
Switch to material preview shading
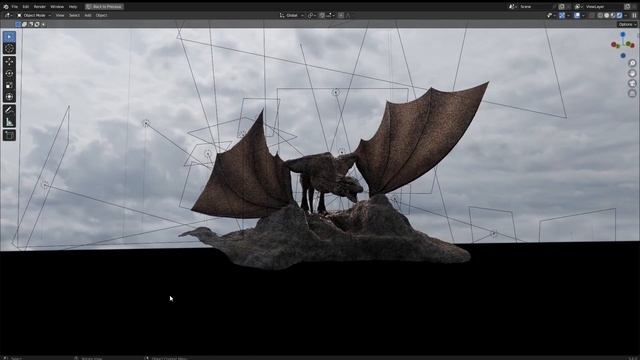(613, 16)
